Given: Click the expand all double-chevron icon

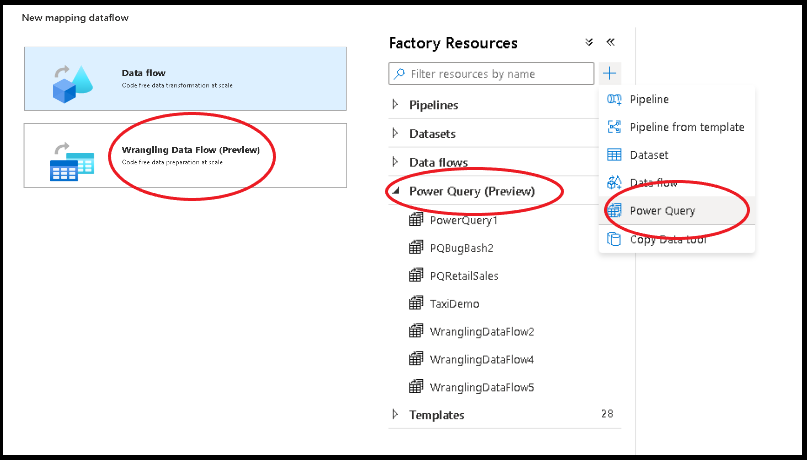Looking at the screenshot, I should (x=589, y=43).
